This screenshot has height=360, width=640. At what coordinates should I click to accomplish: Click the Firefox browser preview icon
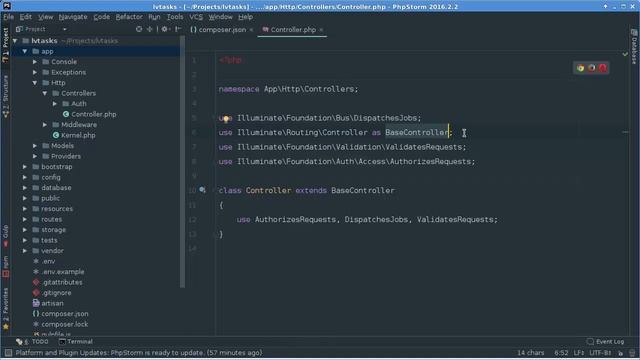[591, 68]
